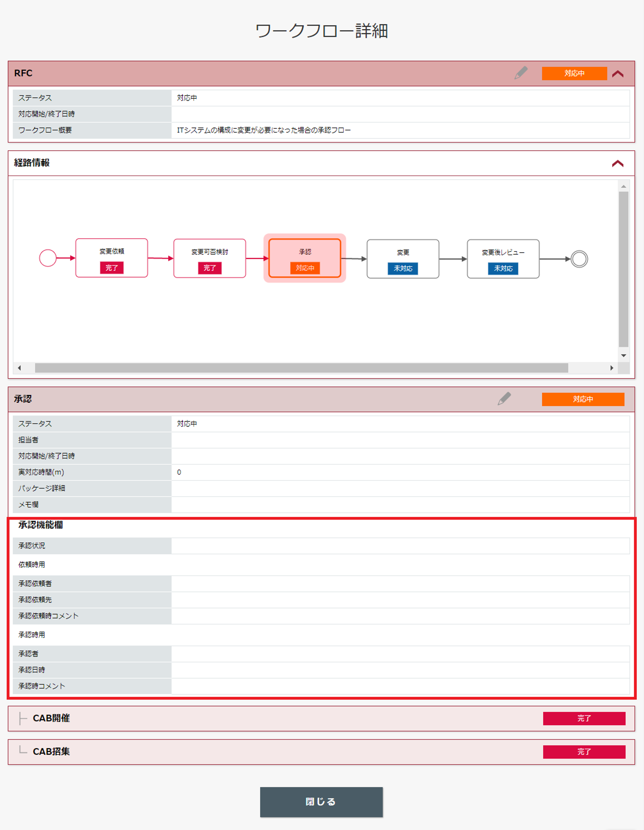Click the diagram vertical scrollbar thumb
This screenshot has height=830, width=644.
click(x=623, y=269)
